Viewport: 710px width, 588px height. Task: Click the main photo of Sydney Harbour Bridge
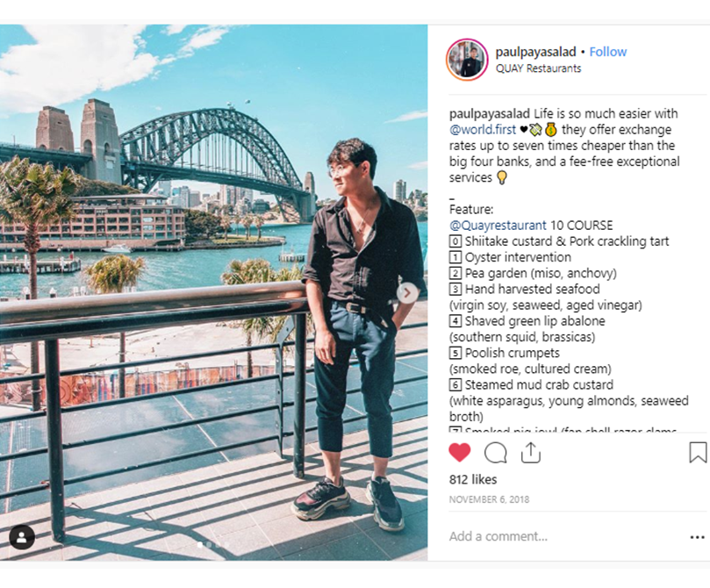(x=214, y=292)
